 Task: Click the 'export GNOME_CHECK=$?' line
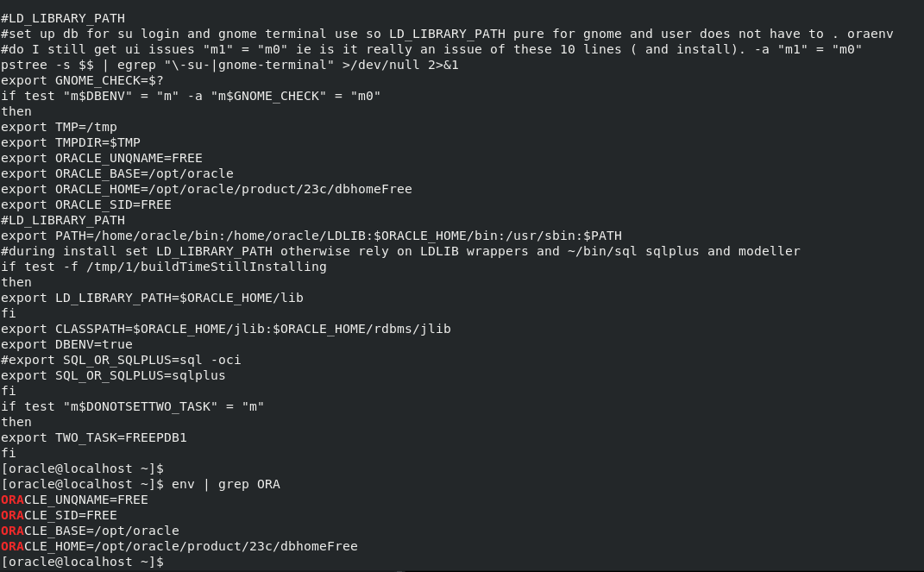click(x=83, y=80)
